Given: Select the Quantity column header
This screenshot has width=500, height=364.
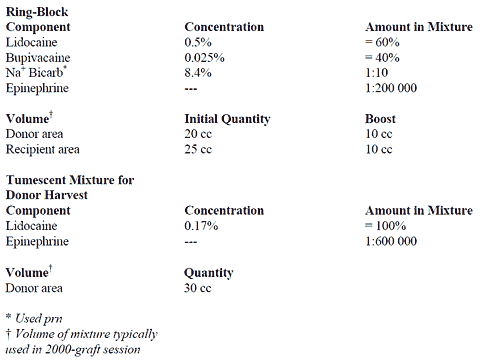Looking at the screenshot, I should 209,273.
